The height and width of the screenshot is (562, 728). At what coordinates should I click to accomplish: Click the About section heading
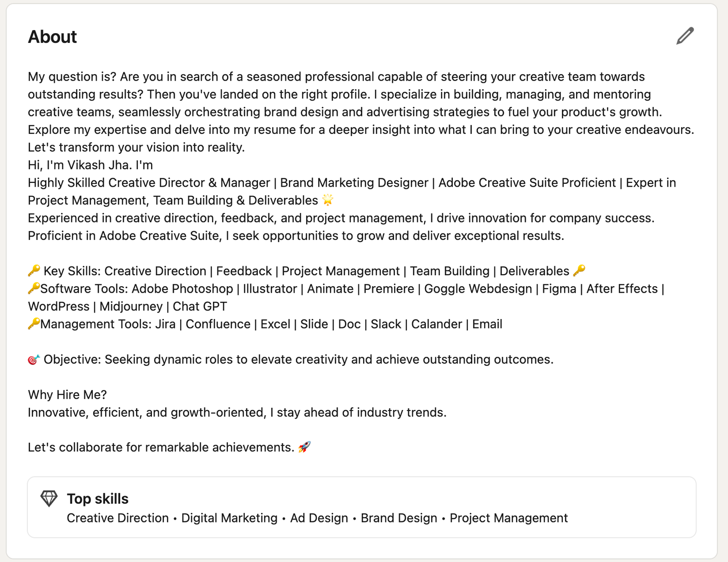(x=52, y=37)
